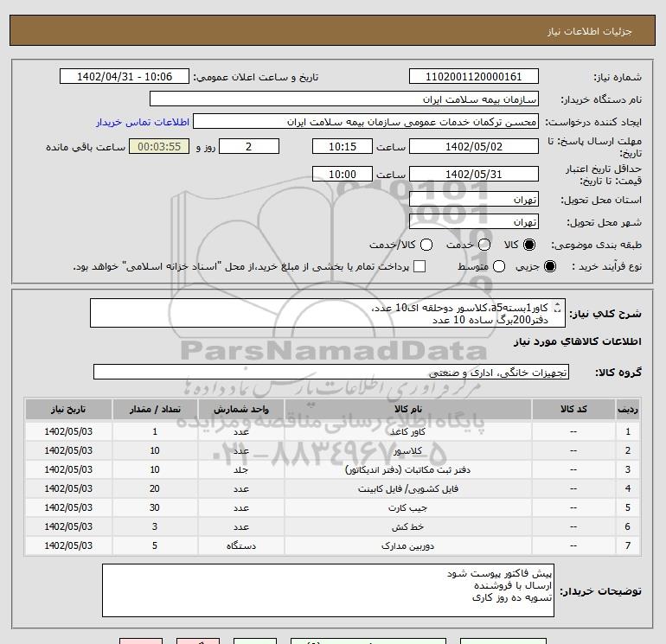Click the واحد شمارش column header
Image resolution: width=666 pixels, height=644 pixels.
241,409
